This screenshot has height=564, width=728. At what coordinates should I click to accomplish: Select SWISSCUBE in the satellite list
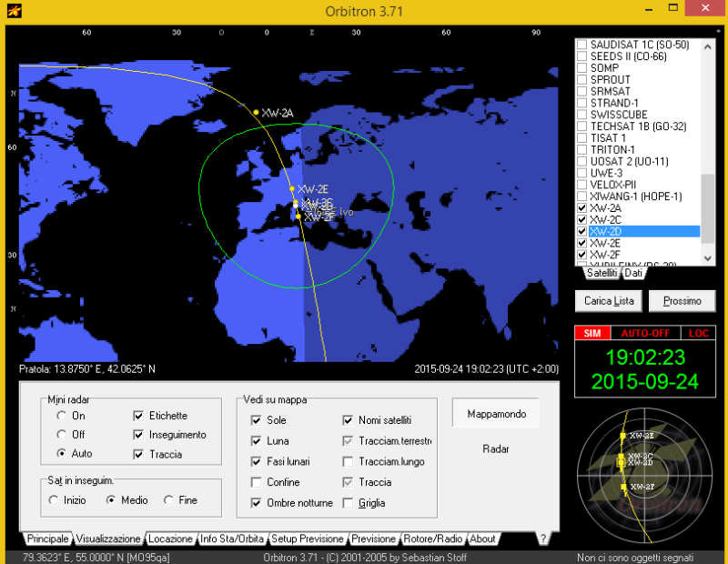click(619, 115)
